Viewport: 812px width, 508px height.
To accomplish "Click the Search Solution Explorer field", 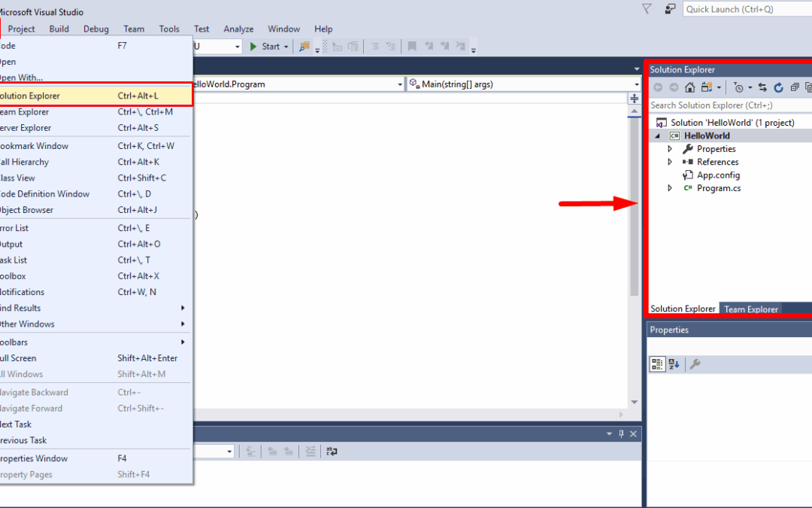I will tap(722, 105).
